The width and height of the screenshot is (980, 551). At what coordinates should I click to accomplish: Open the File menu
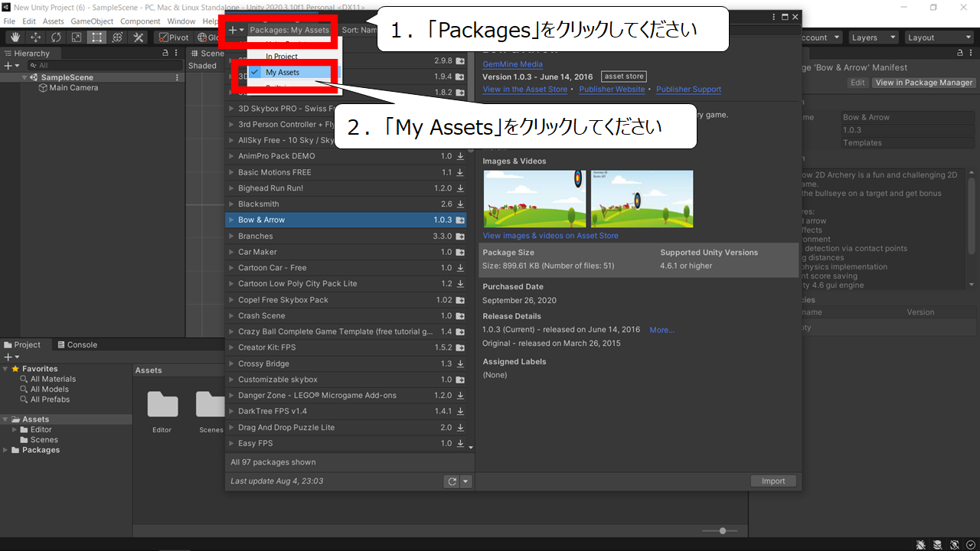tap(9, 21)
